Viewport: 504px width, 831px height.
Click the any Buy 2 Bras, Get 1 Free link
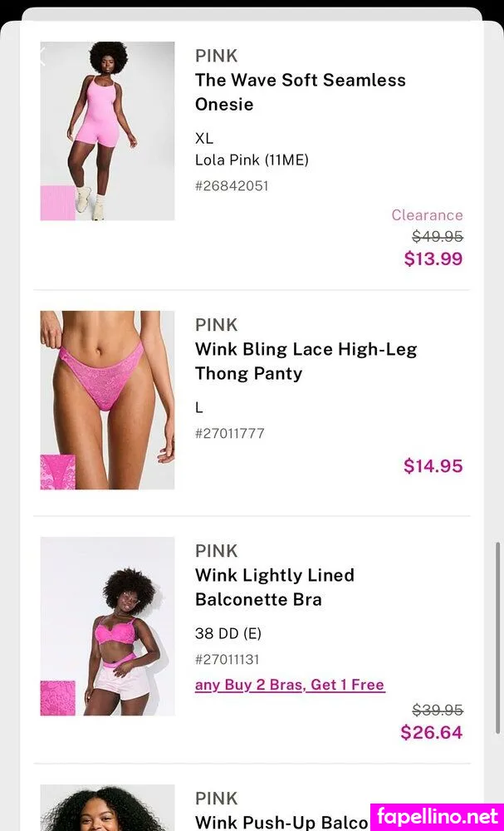click(x=290, y=686)
